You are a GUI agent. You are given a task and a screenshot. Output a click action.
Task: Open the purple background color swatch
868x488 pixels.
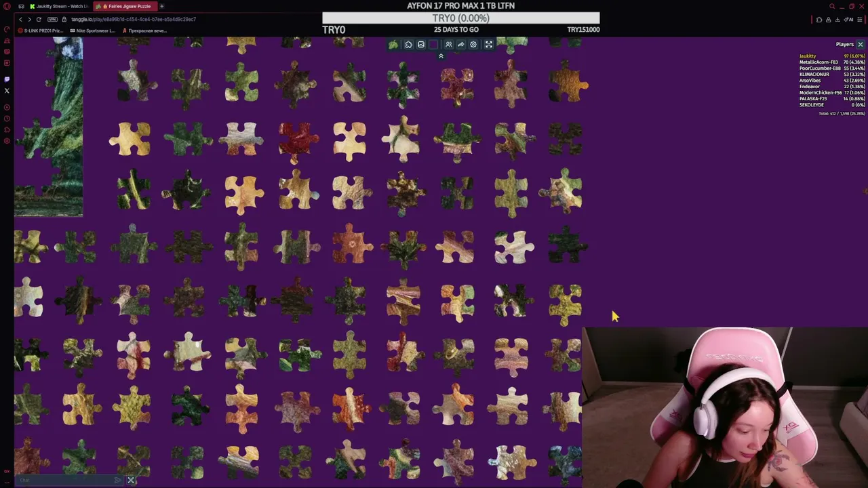[x=434, y=45]
